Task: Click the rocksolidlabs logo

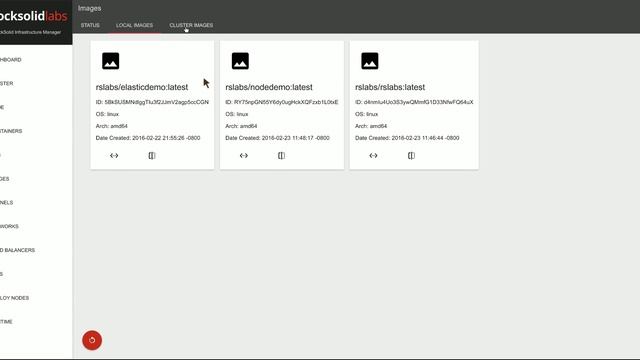Action: [x=33, y=16]
